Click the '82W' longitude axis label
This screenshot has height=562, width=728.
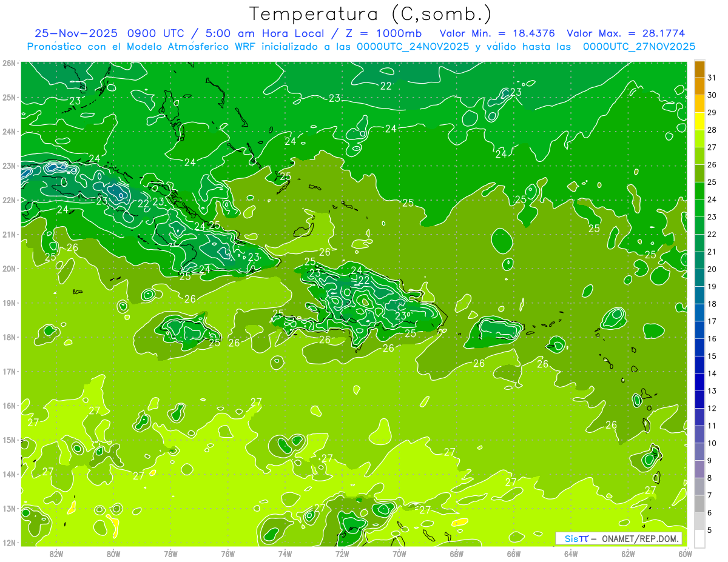click(x=56, y=554)
